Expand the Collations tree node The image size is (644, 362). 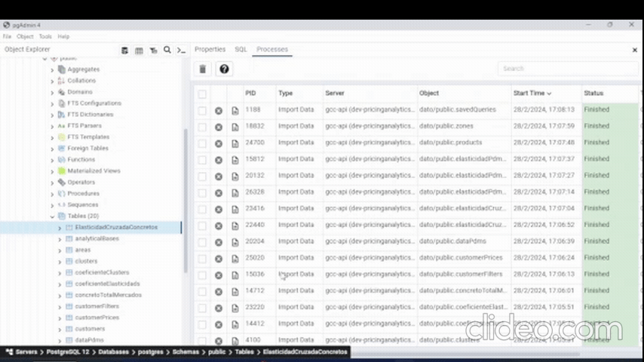coord(52,81)
